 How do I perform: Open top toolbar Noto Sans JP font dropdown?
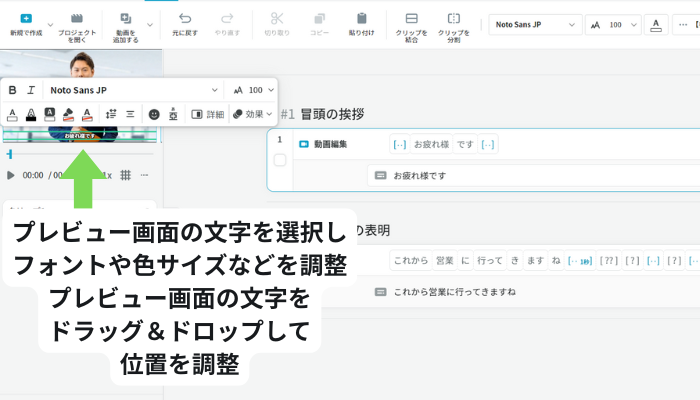click(535, 25)
